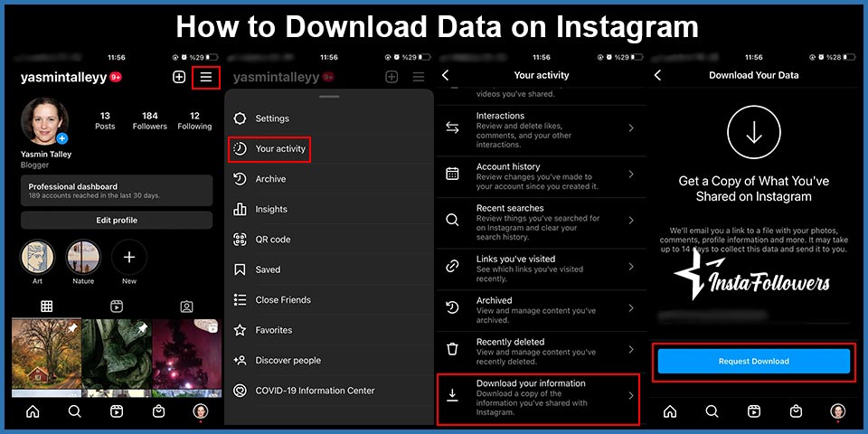868x434 pixels.
Task: Expand the Interactions row chevron
Action: coord(631,127)
